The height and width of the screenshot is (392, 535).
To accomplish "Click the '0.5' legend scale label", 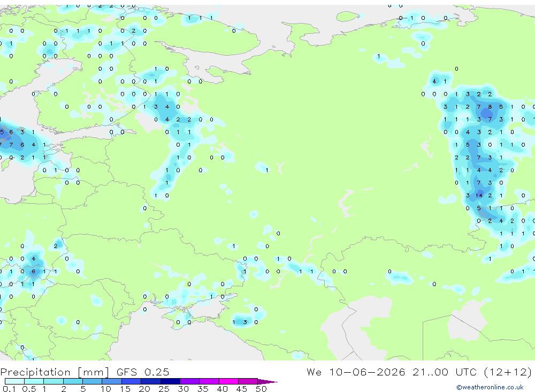I will (x=29, y=389).
